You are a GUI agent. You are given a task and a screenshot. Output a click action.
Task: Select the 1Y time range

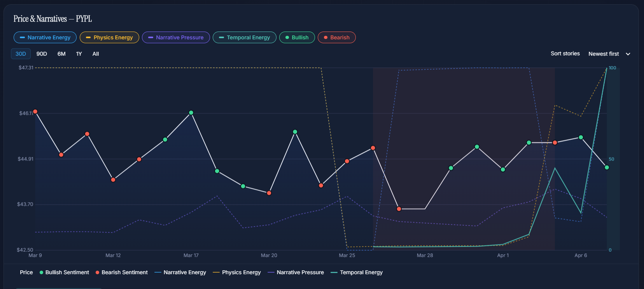79,54
